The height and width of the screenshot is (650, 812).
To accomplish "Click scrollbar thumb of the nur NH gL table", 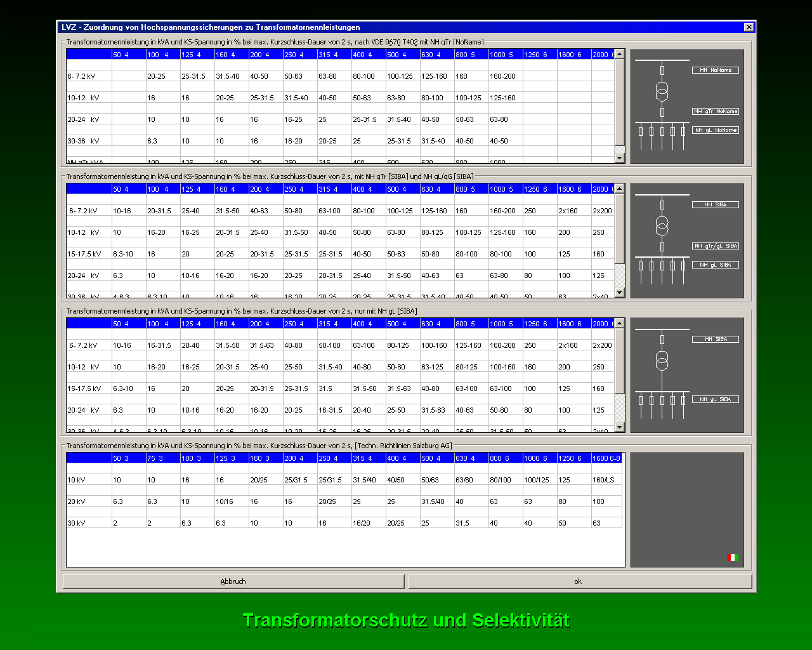I will (620, 361).
